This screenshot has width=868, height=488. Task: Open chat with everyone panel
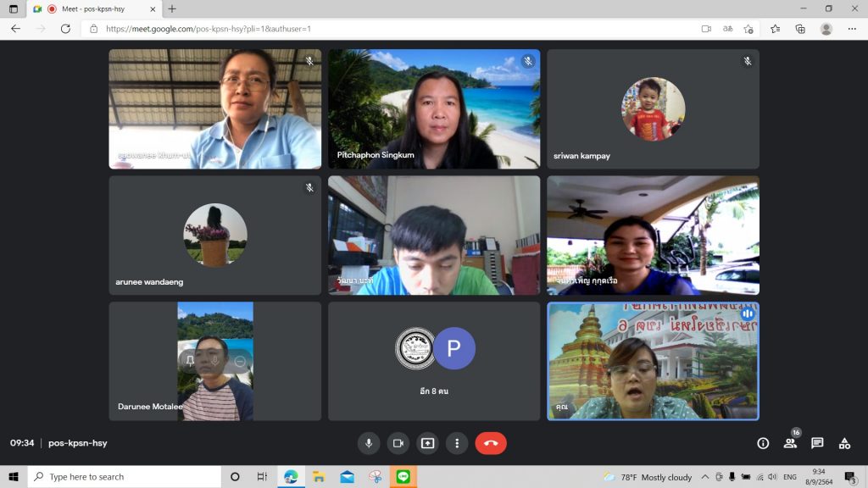click(x=817, y=443)
